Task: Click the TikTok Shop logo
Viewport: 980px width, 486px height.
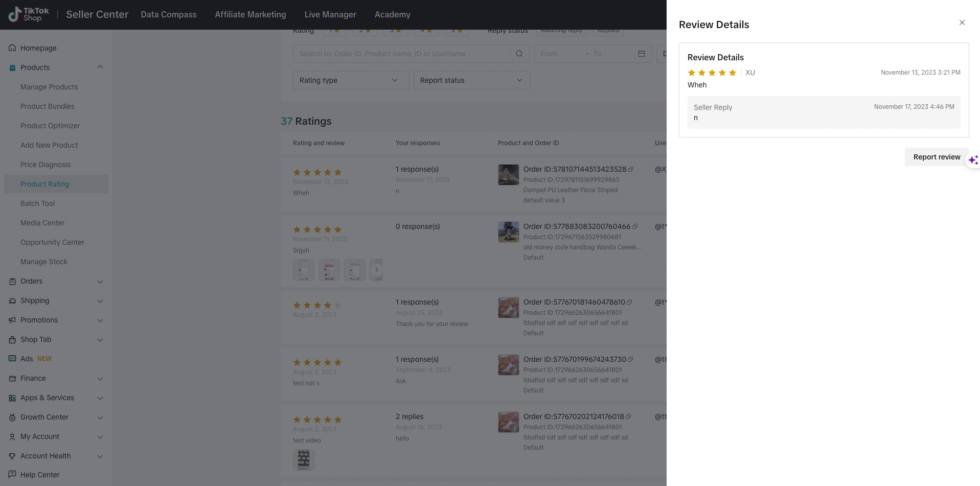Action: click(x=29, y=14)
